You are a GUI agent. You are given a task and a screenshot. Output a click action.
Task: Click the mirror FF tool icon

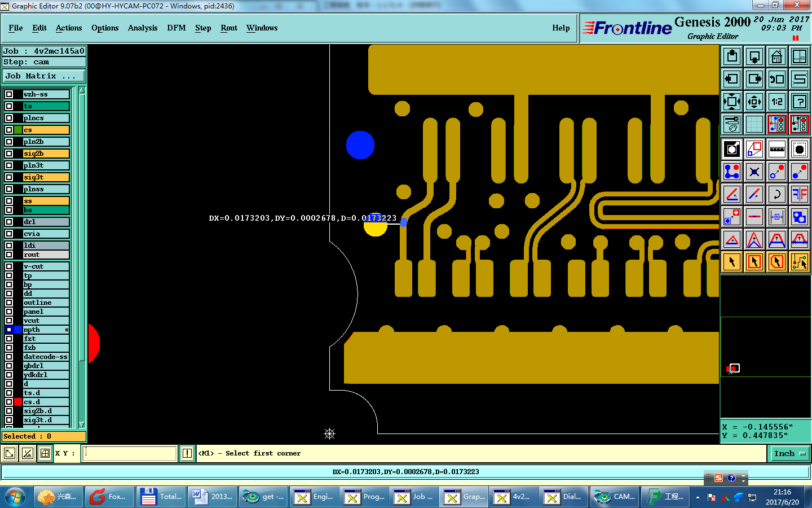pyautogui.click(x=800, y=194)
